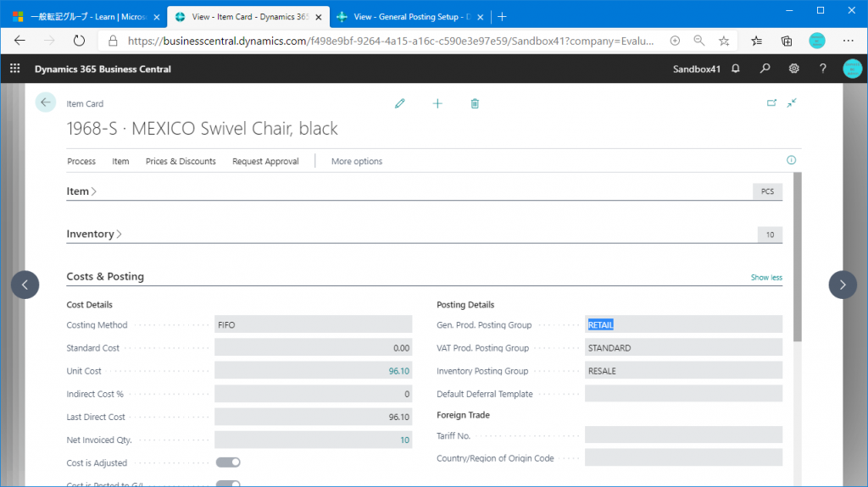Expand the Inventory FastTab section
Image resolution: width=868 pixels, height=487 pixels.
[94, 234]
